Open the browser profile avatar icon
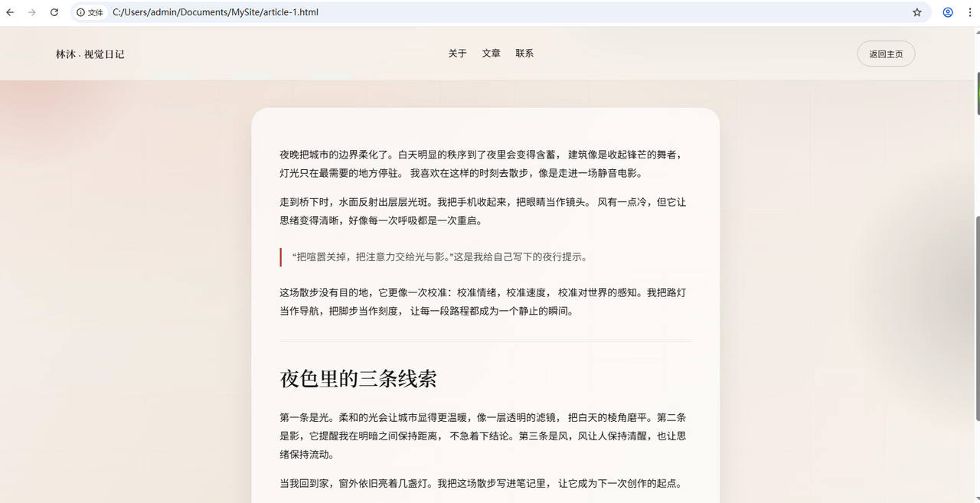Viewport: 980px width, 503px height. tap(948, 12)
